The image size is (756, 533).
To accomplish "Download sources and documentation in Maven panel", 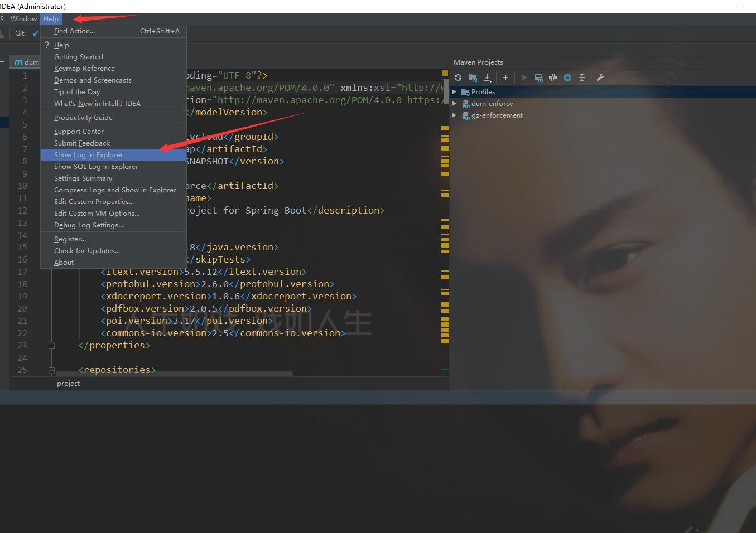I will click(487, 77).
